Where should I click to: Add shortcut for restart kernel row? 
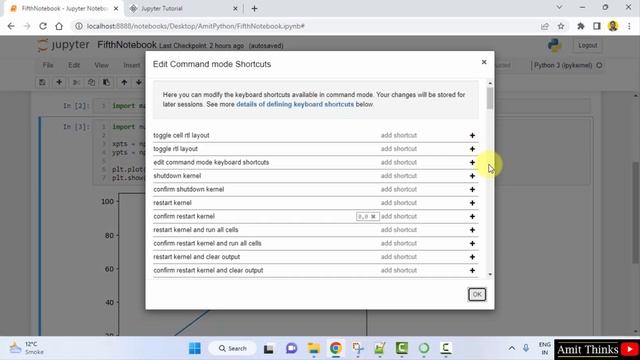tap(472, 203)
